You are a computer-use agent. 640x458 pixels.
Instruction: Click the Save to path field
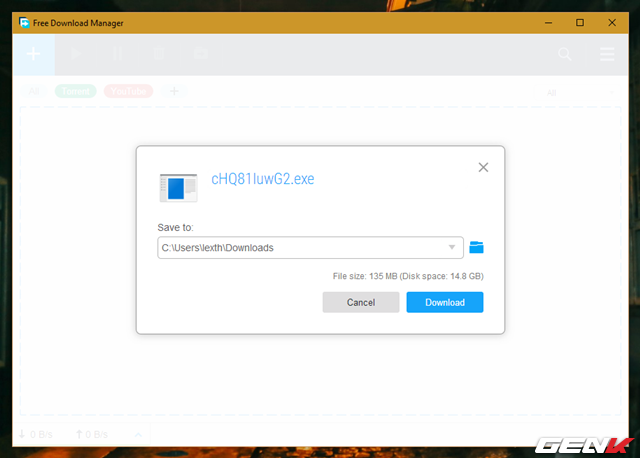[300, 247]
